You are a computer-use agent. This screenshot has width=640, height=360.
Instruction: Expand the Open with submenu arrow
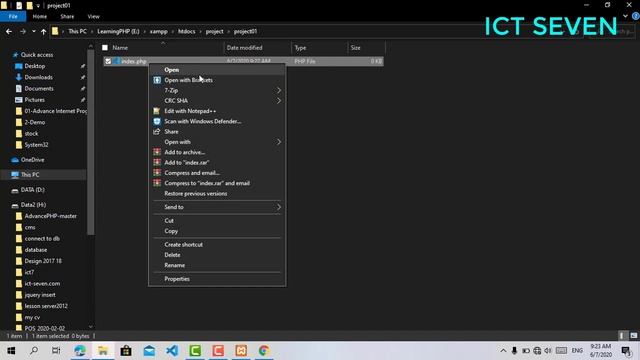[279, 142]
